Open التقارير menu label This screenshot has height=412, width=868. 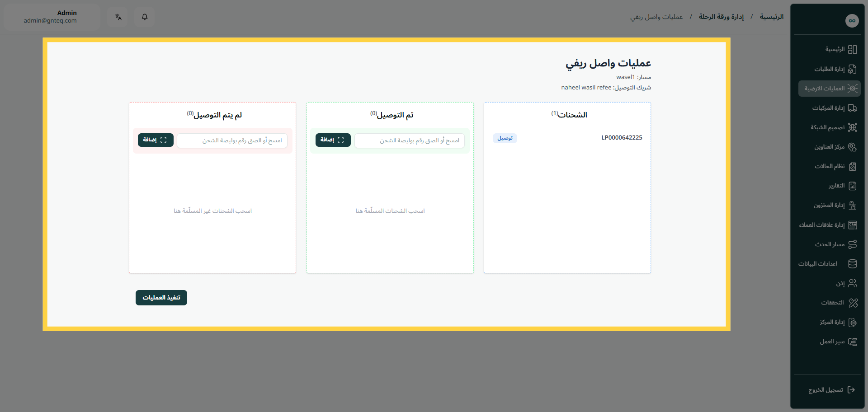tap(836, 186)
